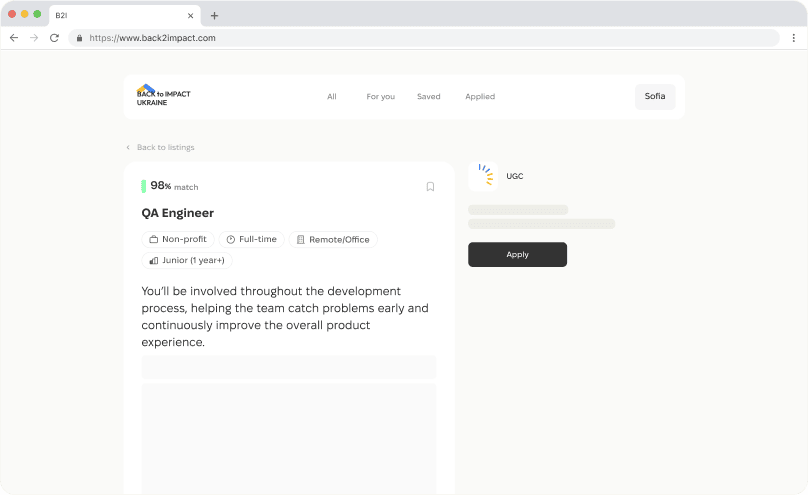Apply to the QA Engineer job

(x=517, y=254)
